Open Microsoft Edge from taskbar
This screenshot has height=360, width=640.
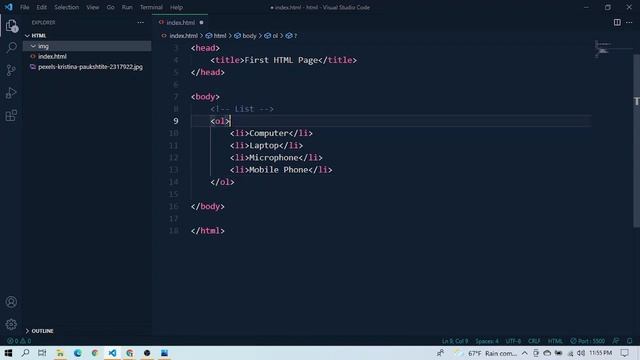click(x=78, y=353)
